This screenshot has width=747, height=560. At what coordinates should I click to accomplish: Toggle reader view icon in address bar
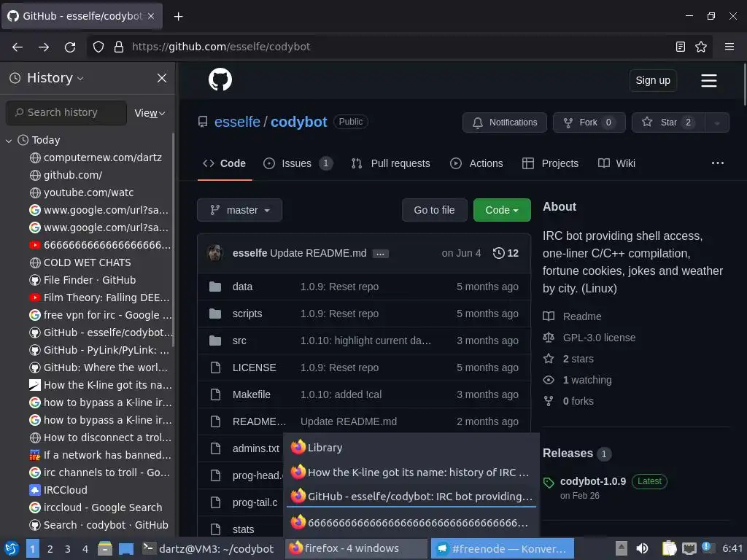(x=681, y=47)
